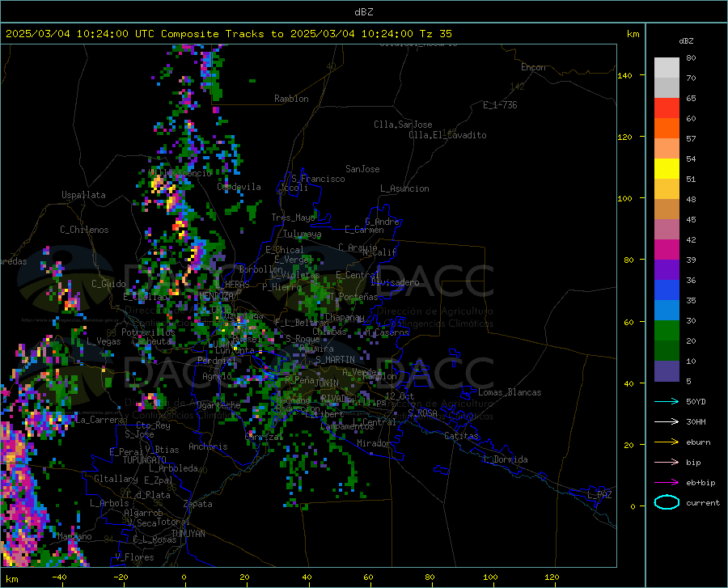Click the 'Clla.El_Cavadito' label

pos(447,135)
